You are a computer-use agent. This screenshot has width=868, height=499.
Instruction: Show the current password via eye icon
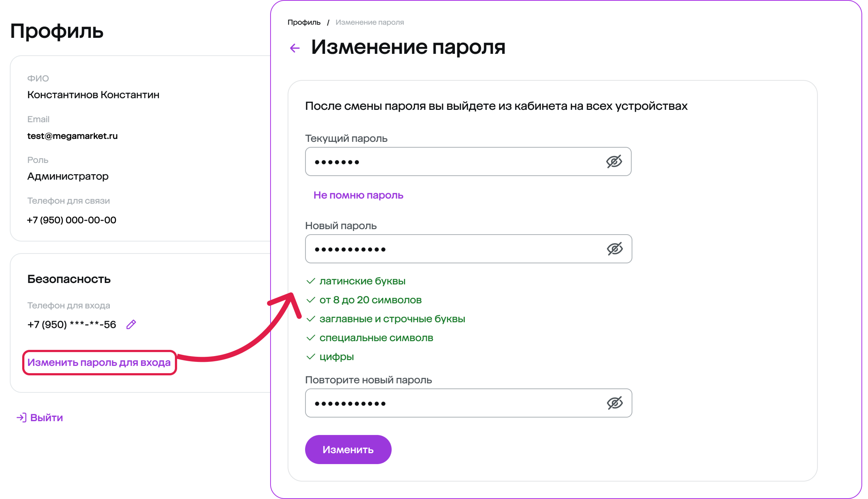[614, 161]
